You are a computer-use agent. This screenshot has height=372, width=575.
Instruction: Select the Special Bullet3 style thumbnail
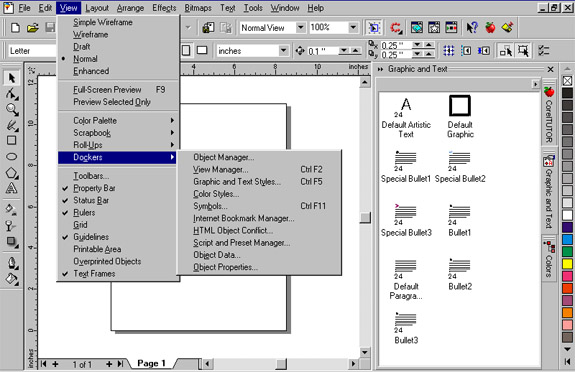pyautogui.click(x=406, y=220)
